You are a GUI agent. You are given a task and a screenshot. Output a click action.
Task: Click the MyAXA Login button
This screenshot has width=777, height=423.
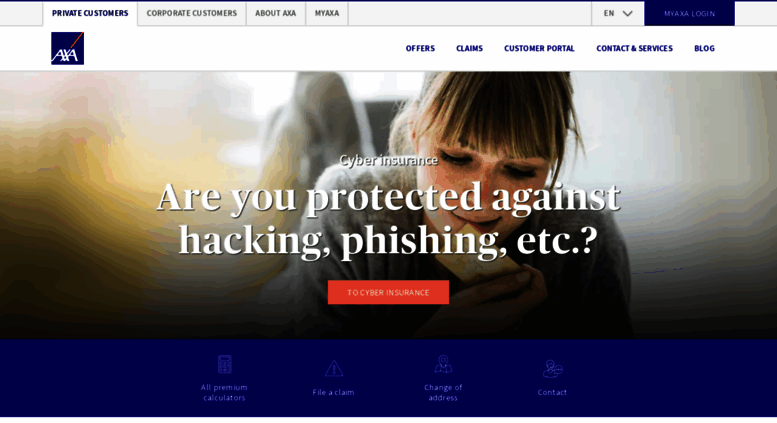click(x=689, y=13)
